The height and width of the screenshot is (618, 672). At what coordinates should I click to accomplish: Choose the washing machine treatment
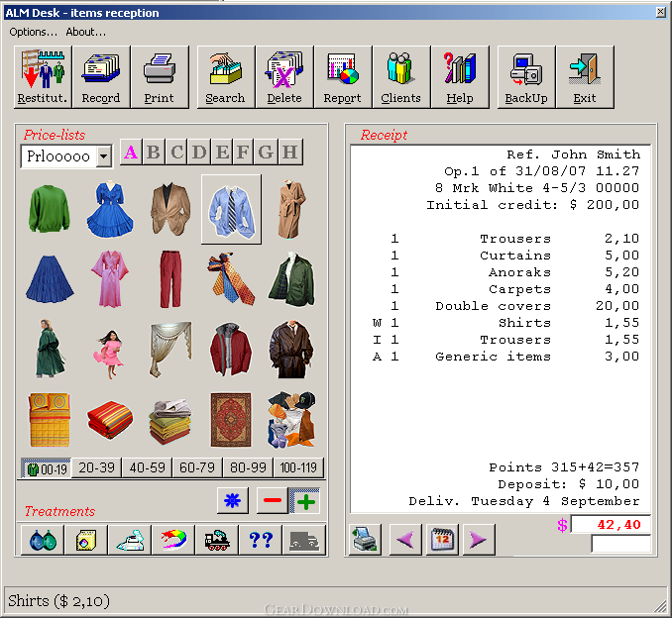86,540
